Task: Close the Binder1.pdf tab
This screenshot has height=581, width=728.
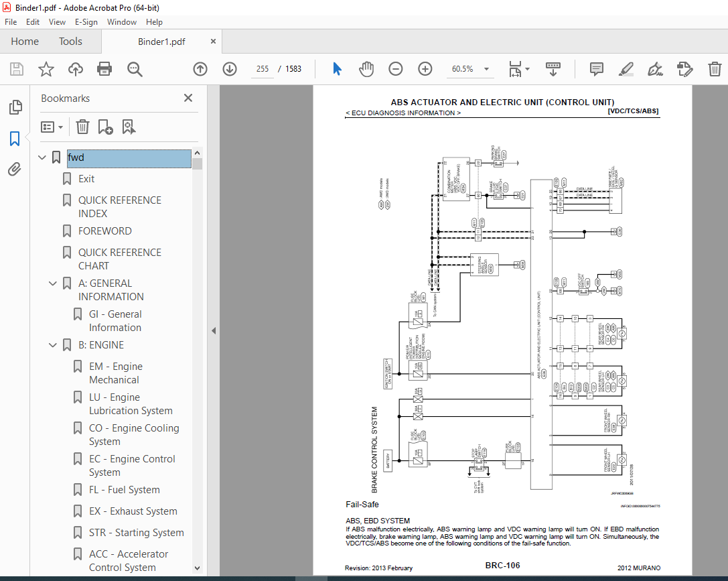Action: (x=213, y=42)
